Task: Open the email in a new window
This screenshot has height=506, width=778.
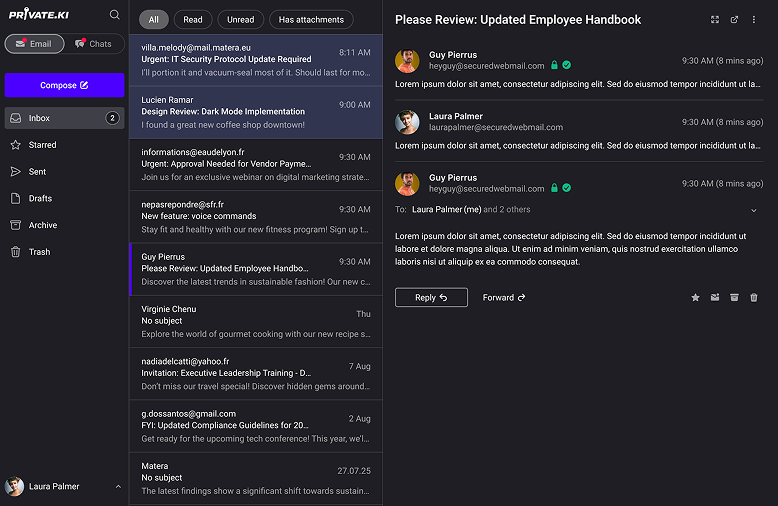Action: tap(734, 19)
